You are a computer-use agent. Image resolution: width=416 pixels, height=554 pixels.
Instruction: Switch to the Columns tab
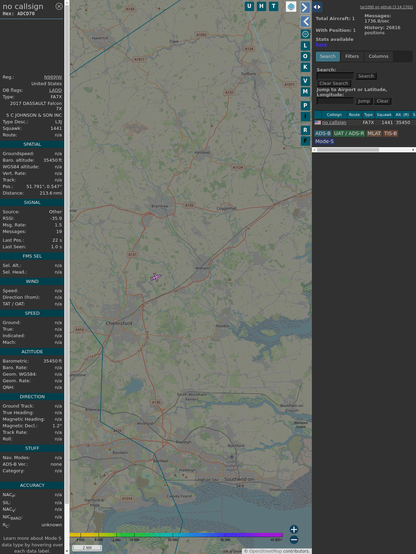pos(378,57)
